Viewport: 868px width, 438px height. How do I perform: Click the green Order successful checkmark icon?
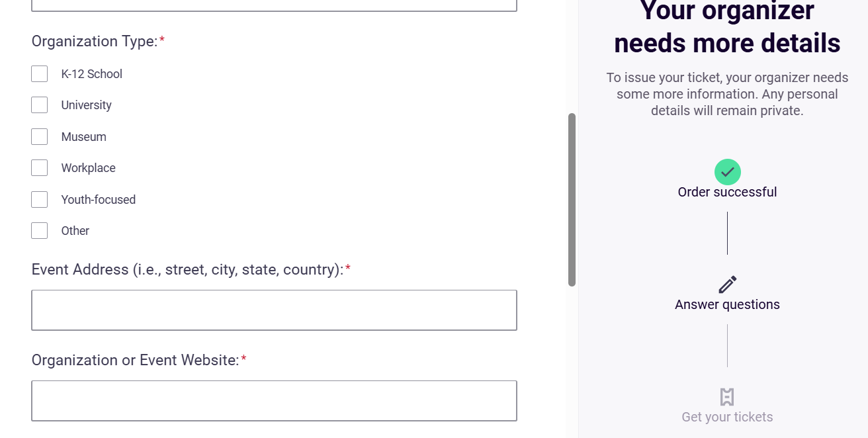727,172
